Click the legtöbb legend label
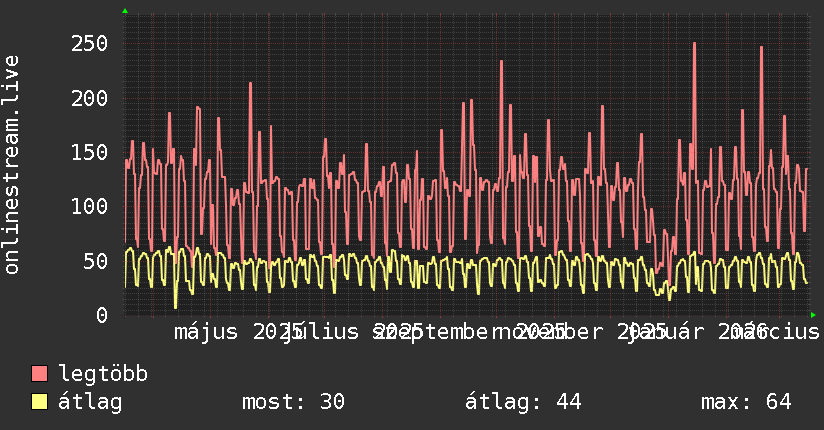 click(103, 374)
